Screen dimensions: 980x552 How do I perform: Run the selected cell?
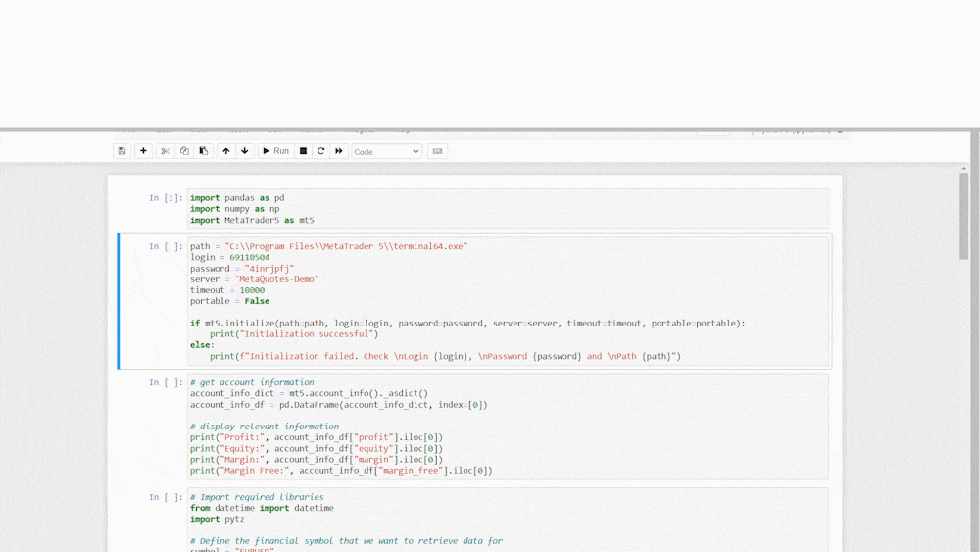[275, 151]
